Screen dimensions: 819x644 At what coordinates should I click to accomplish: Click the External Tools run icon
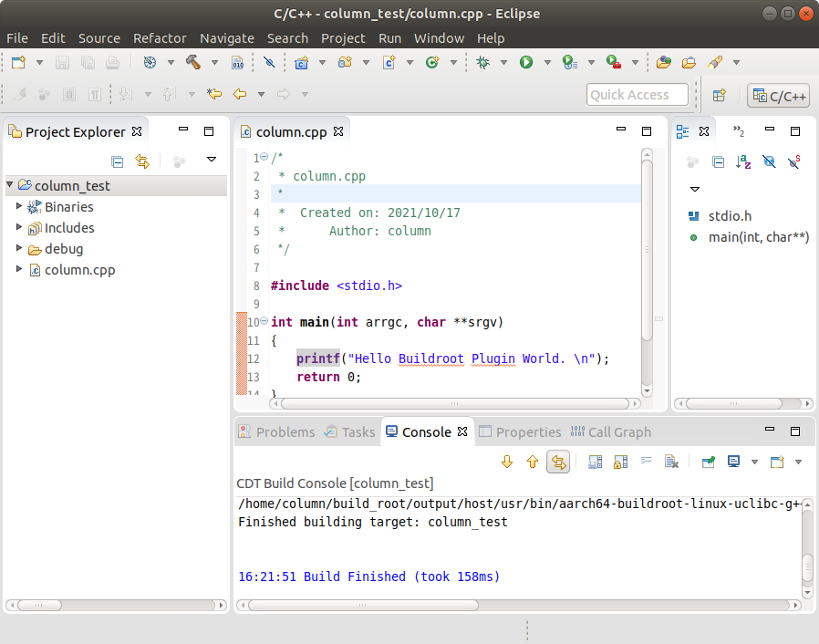[614, 63]
